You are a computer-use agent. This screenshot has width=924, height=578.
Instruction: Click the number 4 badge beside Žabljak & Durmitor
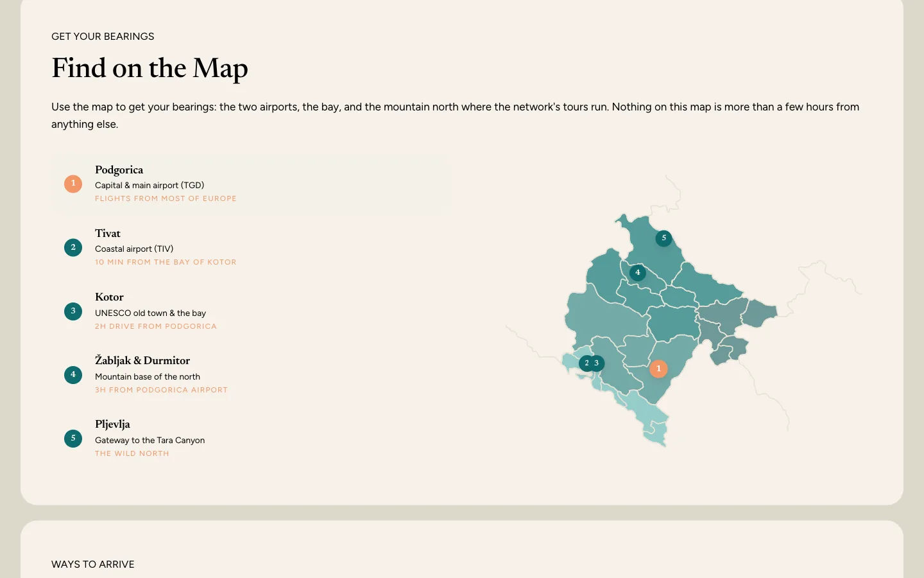[x=73, y=375]
